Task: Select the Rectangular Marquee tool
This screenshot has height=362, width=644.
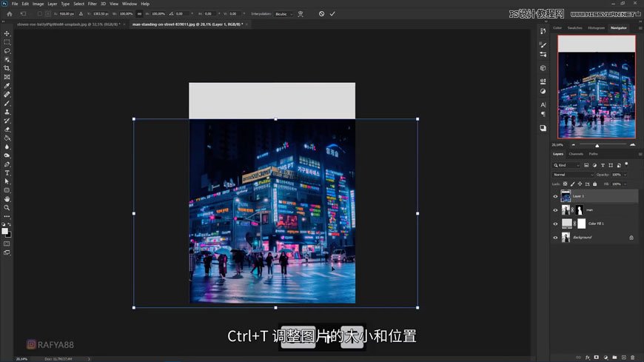Action: coord(7,42)
